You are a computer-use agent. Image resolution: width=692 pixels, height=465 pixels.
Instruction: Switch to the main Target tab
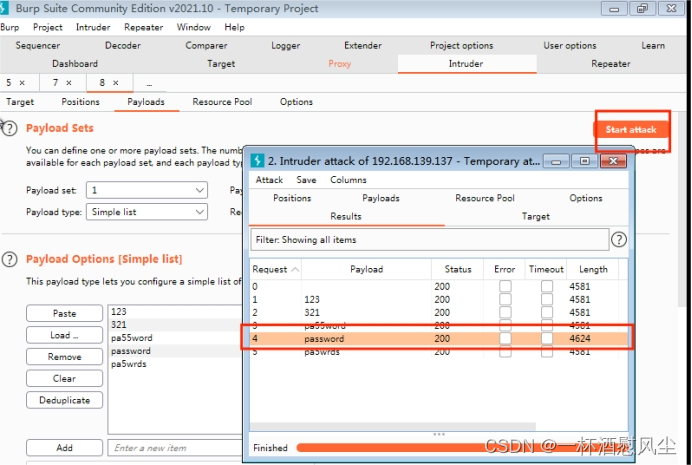221,64
